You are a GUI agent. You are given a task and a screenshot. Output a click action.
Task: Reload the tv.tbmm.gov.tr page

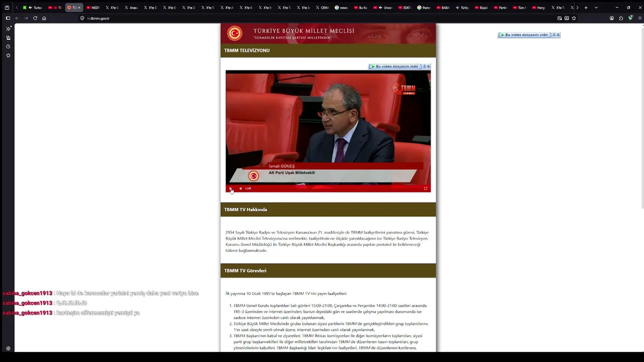[35, 18]
